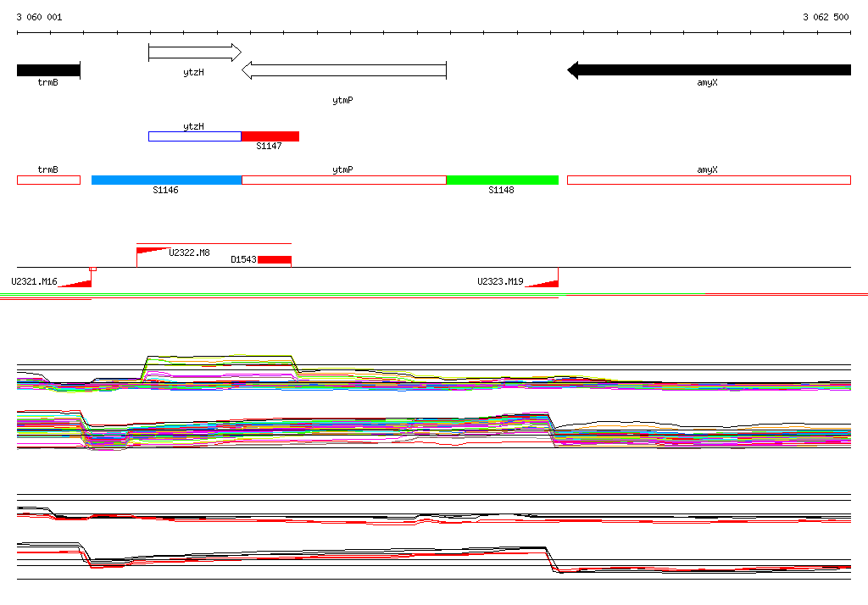Click the U2323.M19 label text
Viewport: 868px width, 605px height.
coord(500,281)
